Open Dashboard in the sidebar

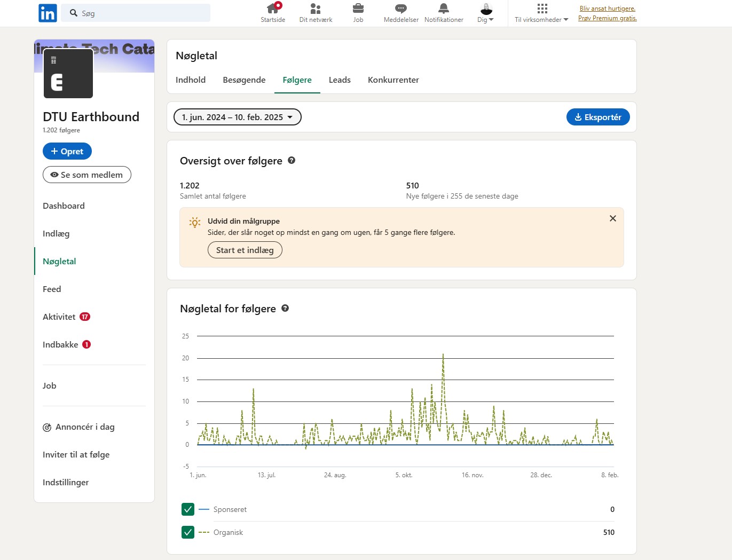coord(64,206)
